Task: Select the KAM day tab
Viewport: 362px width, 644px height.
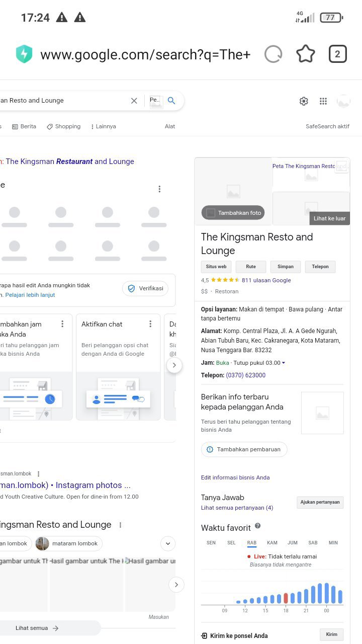Action: 272,543
